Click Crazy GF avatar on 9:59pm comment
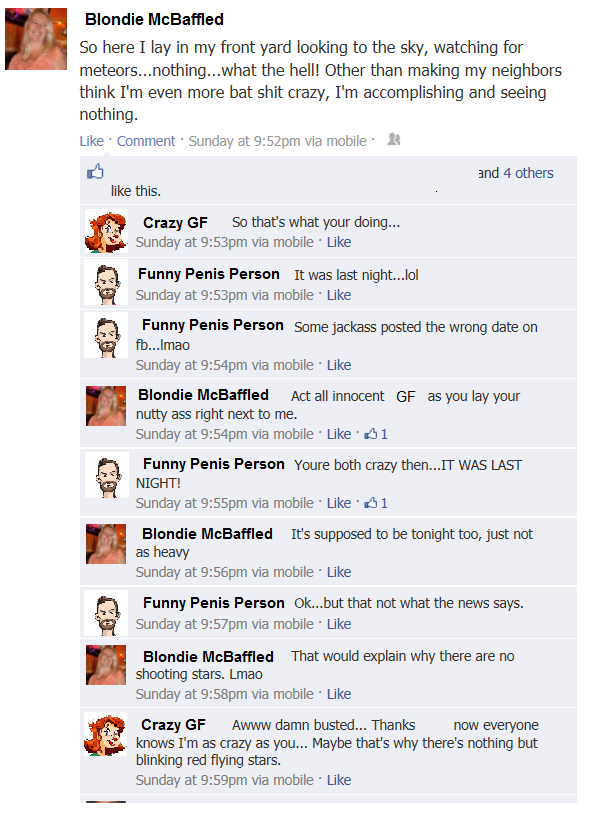This screenshot has width=595, height=817. coord(106,734)
